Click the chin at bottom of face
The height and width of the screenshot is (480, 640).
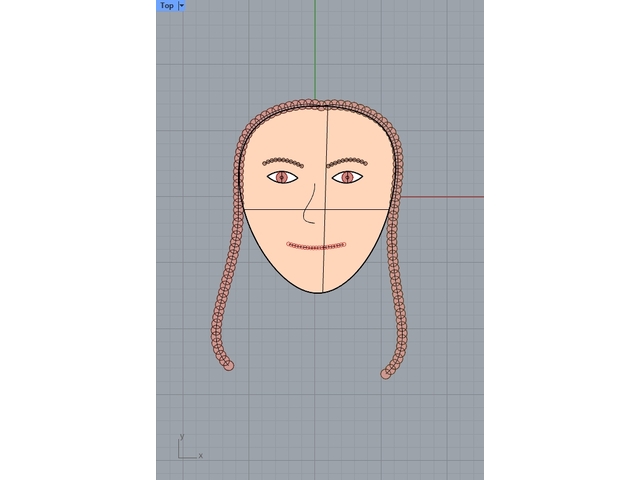(x=320, y=291)
